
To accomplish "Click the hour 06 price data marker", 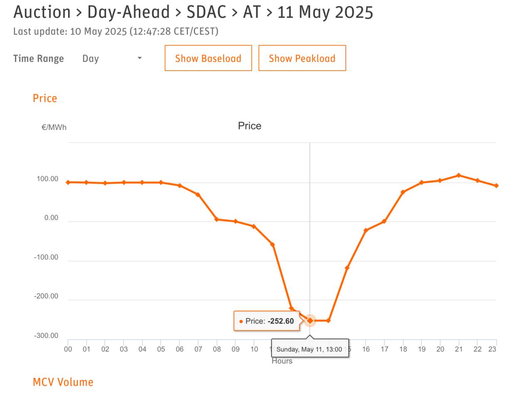I will [x=180, y=186].
